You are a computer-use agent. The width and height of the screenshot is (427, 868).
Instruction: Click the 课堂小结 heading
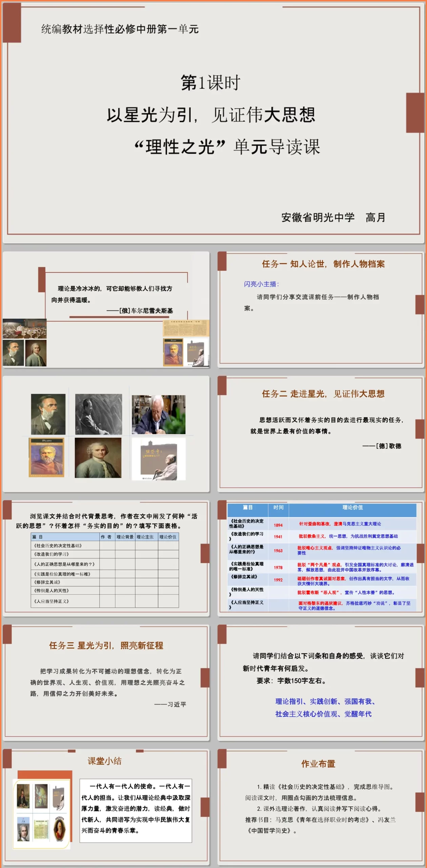[x=105, y=761]
